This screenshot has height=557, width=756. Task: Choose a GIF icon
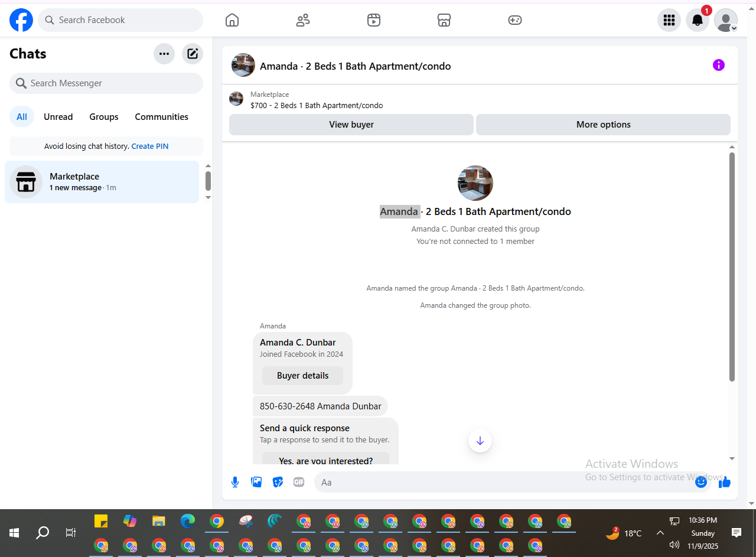click(x=299, y=482)
